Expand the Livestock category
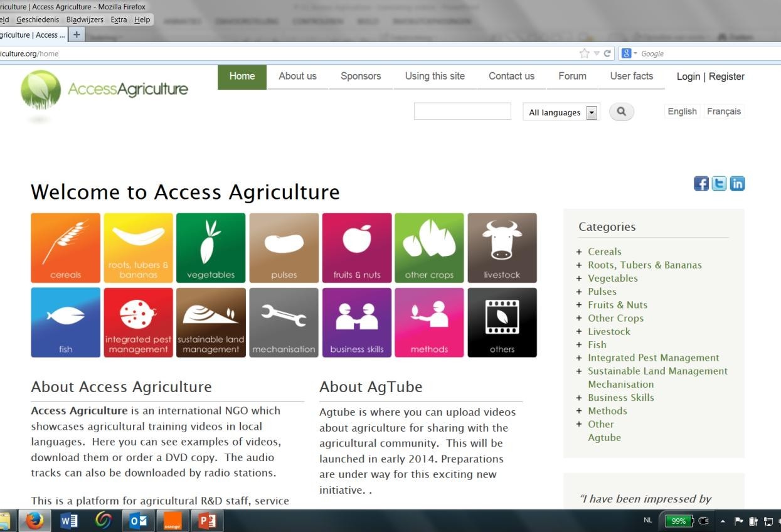The width and height of the screenshot is (781, 532). 580,331
